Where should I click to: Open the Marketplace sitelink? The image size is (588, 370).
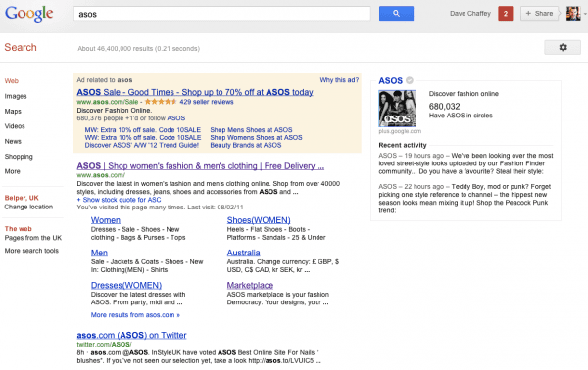250,286
